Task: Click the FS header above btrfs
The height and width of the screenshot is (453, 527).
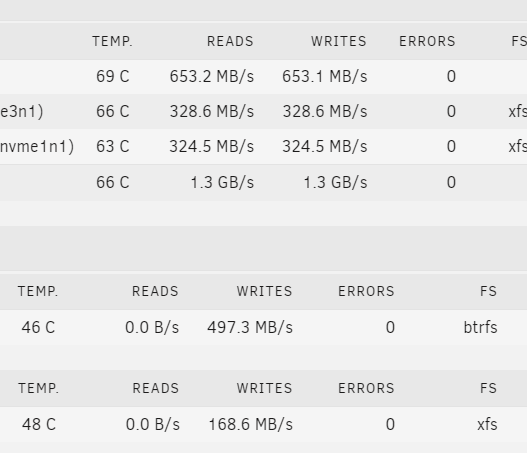Action: click(488, 291)
